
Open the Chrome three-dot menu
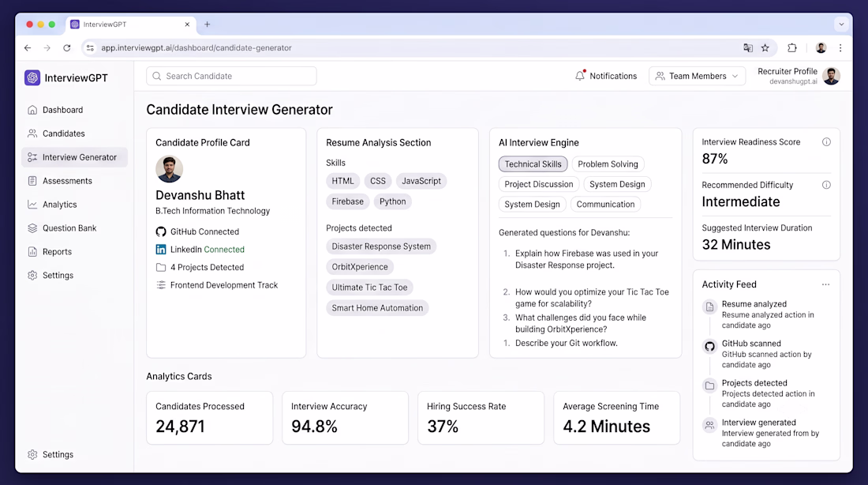coord(840,47)
